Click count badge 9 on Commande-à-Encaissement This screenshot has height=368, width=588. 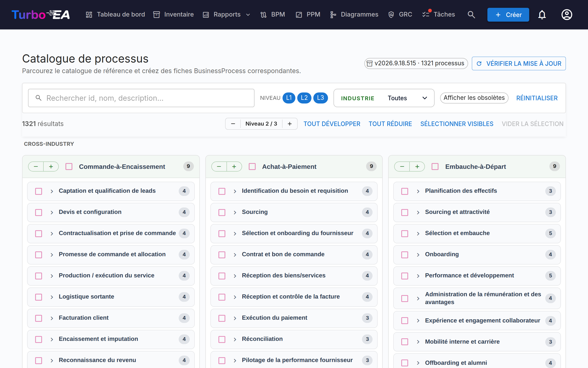pyautogui.click(x=188, y=166)
